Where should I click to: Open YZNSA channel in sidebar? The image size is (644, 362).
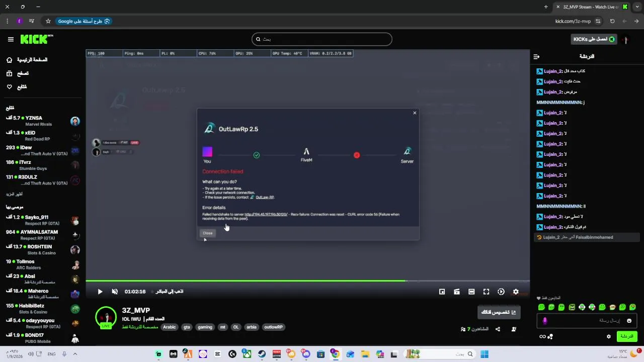[43, 121]
